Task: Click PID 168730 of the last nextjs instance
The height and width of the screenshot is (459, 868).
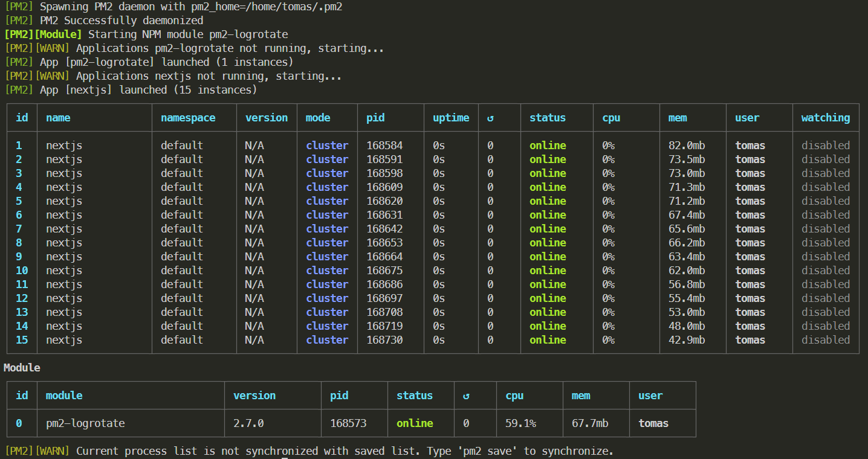Action: pyautogui.click(x=384, y=340)
